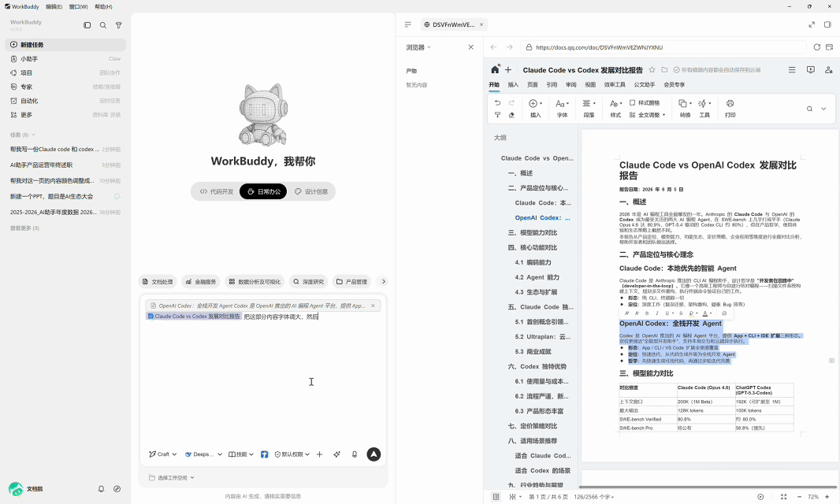Open the 审阅 ribbon tab
This screenshot has width=840, height=504.
click(571, 84)
